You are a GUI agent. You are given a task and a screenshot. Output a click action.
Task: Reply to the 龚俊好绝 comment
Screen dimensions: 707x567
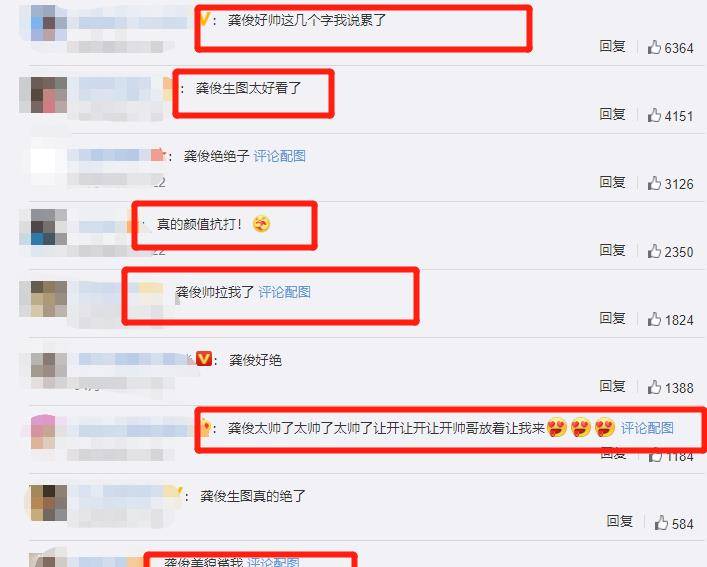click(612, 386)
